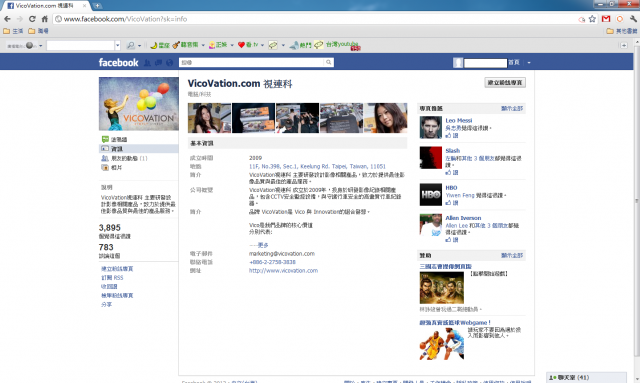
Task: Close the VicoVation.com tab
Action: point(85,6)
